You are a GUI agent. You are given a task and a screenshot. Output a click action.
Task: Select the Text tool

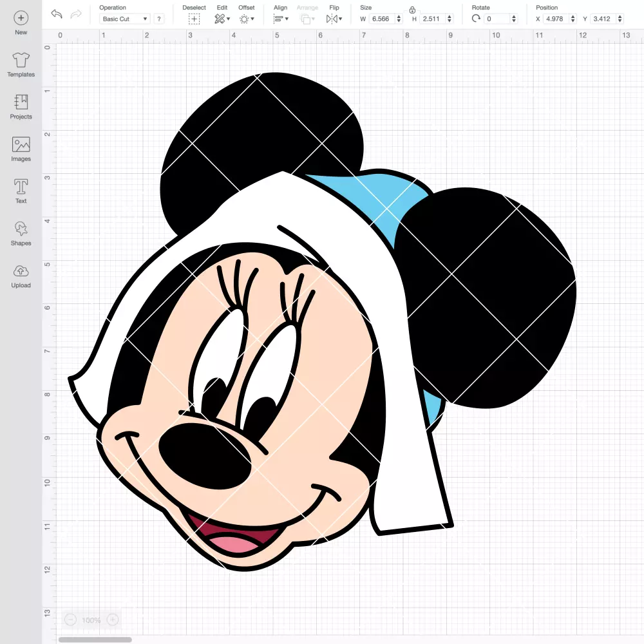click(x=21, y=187)
